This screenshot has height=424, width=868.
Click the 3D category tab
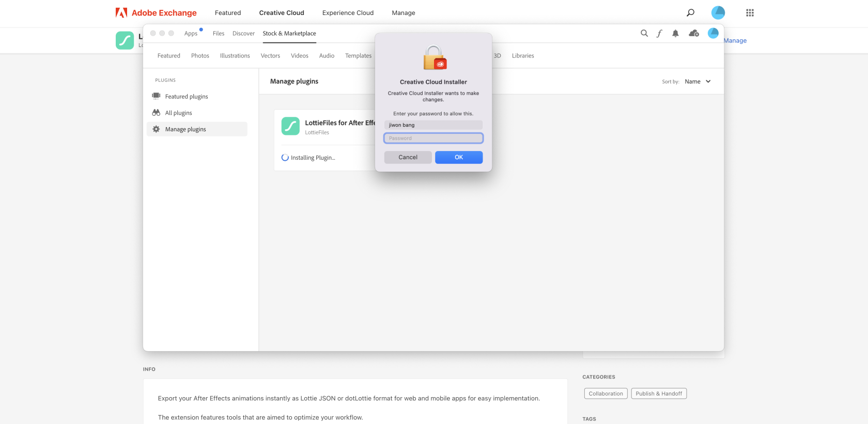tap(497, 56)
